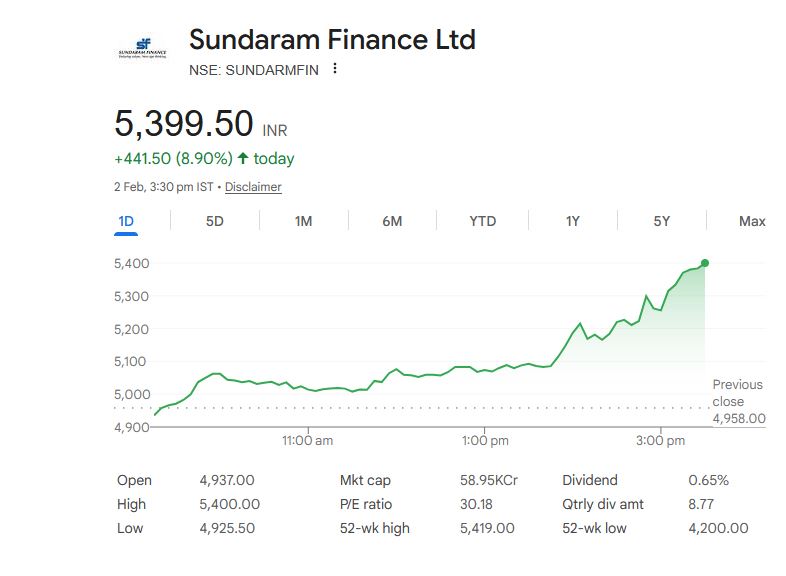Image resolution: width=786 pixels, height=576 pixels.
Task: Show the Max chart range
Action: click(751, 221)
